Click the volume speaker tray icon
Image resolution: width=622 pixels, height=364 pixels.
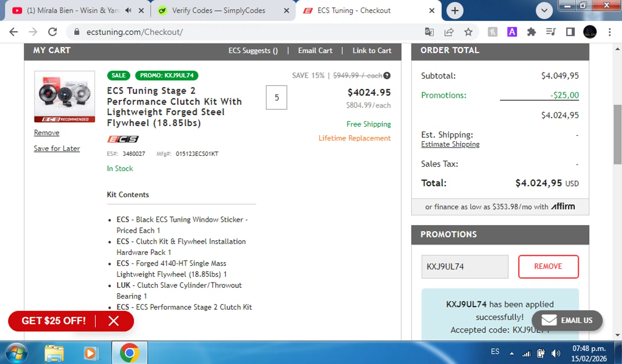pyautogui.click(x=556, y=354)
